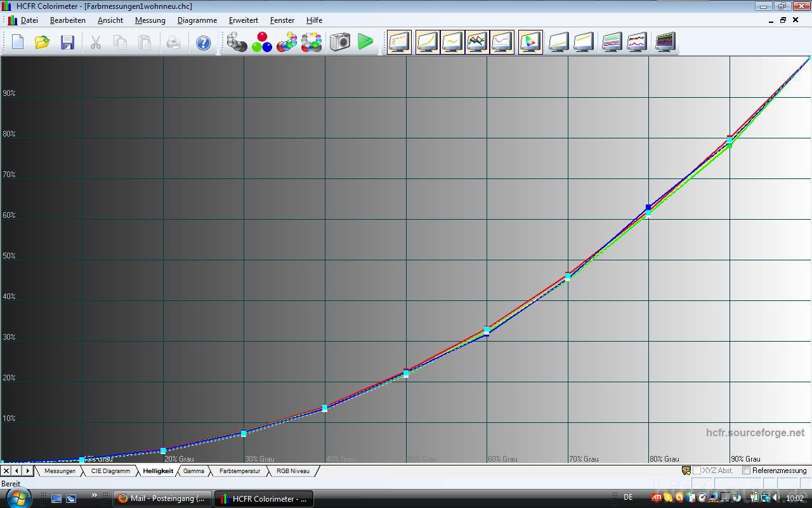
Task: Click the camera sensor icon
Action: [340, 43]
